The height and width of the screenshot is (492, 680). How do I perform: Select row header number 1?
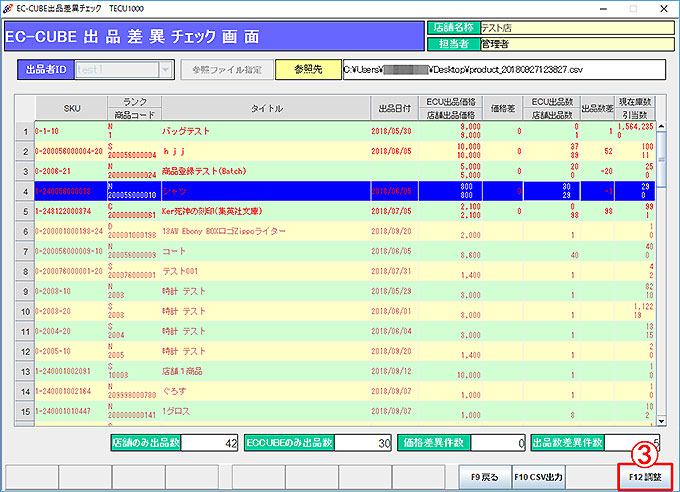(x=25, y=131)
